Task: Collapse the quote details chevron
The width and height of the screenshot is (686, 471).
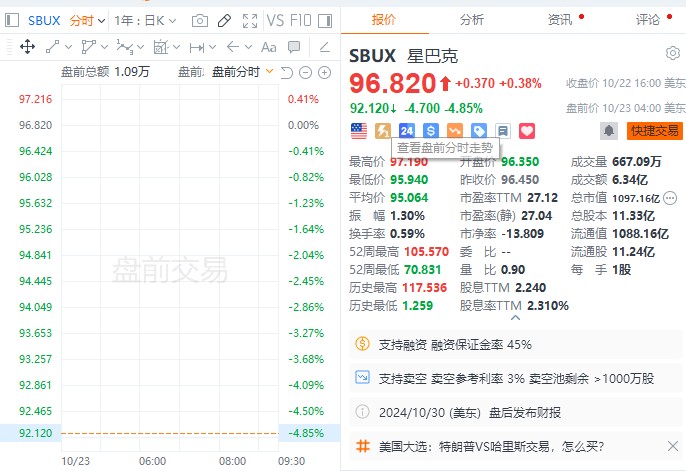Action: [x=515, y=318]
